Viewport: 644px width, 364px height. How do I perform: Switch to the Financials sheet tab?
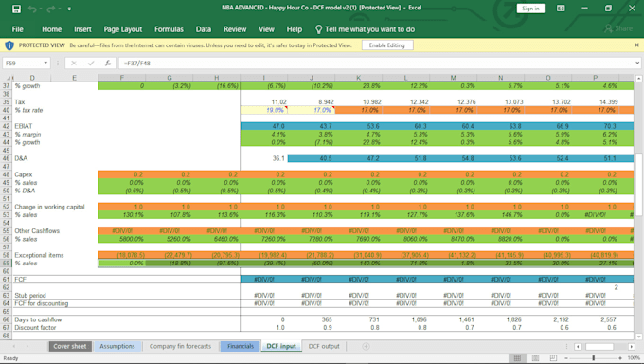coord(241,346)
